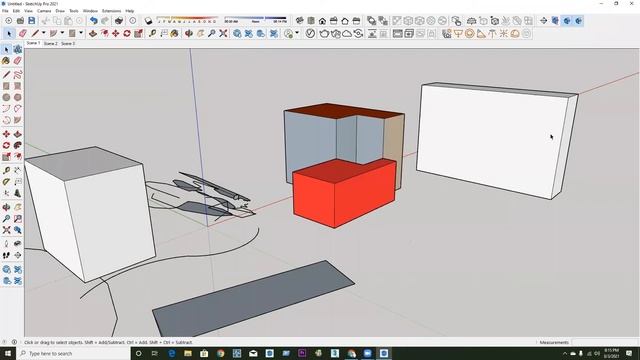
Task: Toggle Display Section Planes
Action: (555, 21)
